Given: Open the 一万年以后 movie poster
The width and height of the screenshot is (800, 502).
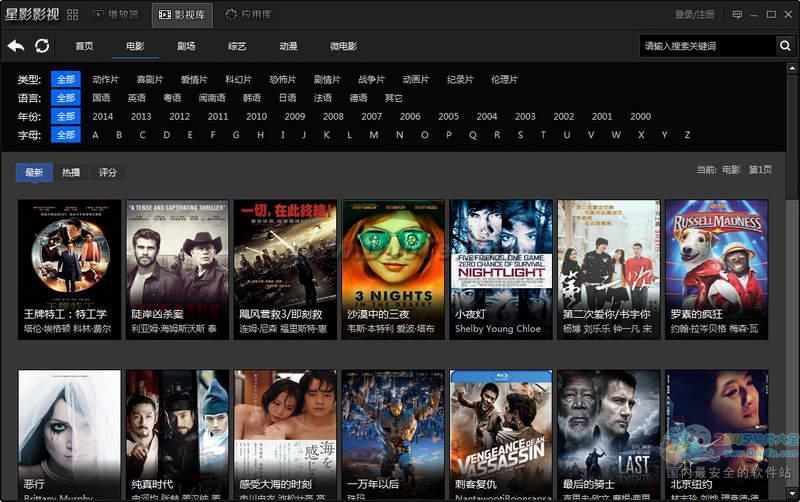Looking at the screenshot, I should 393,435.
